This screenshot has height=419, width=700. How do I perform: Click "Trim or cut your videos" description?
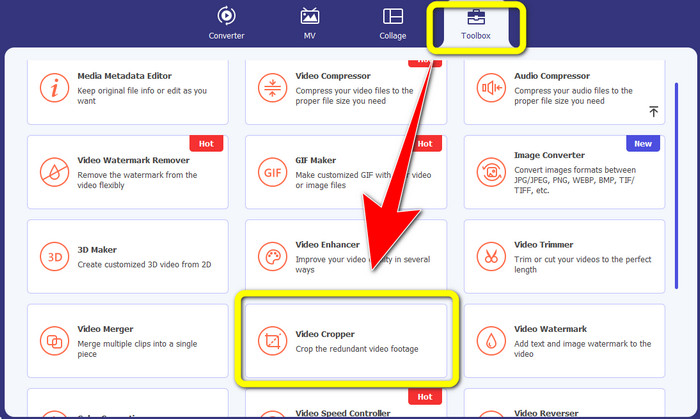583,265
